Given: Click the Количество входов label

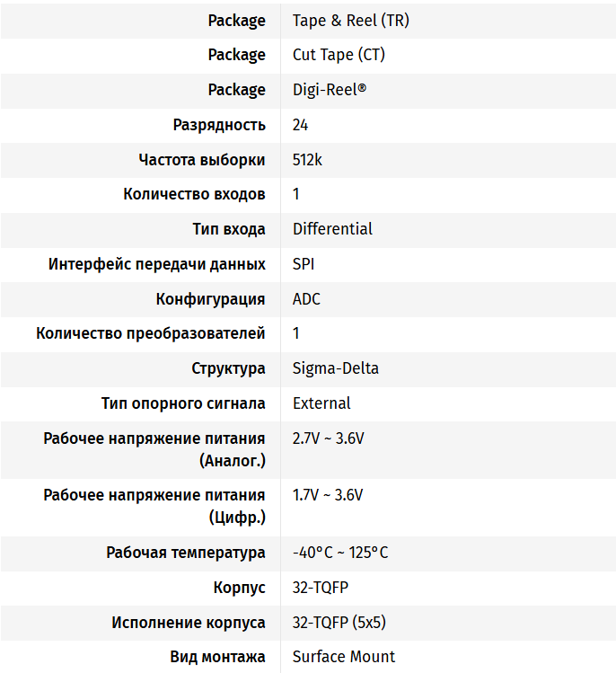Looking at the screenshot, I should (194, 194).
